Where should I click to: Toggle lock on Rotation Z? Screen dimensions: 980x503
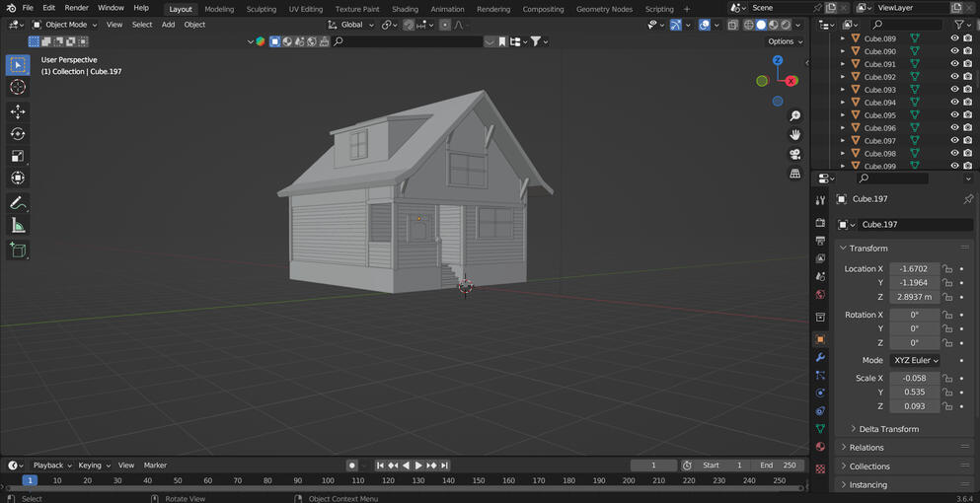point(947,343)
